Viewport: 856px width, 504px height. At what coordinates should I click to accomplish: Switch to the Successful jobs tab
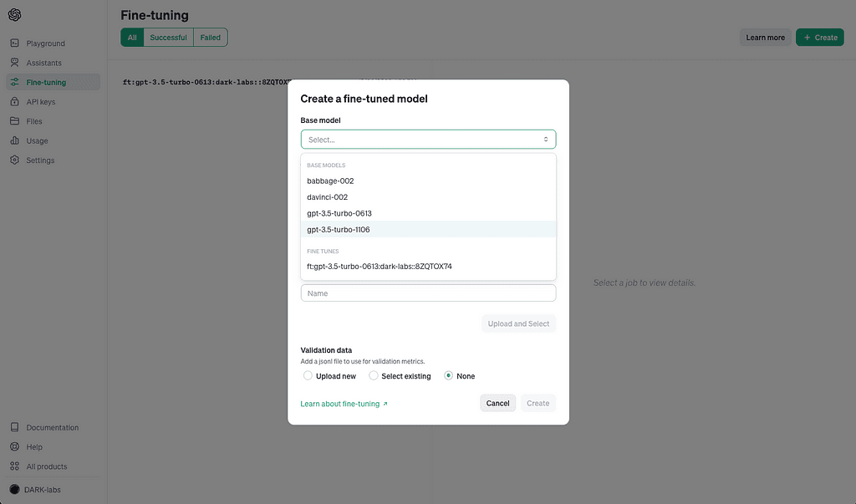168,37
